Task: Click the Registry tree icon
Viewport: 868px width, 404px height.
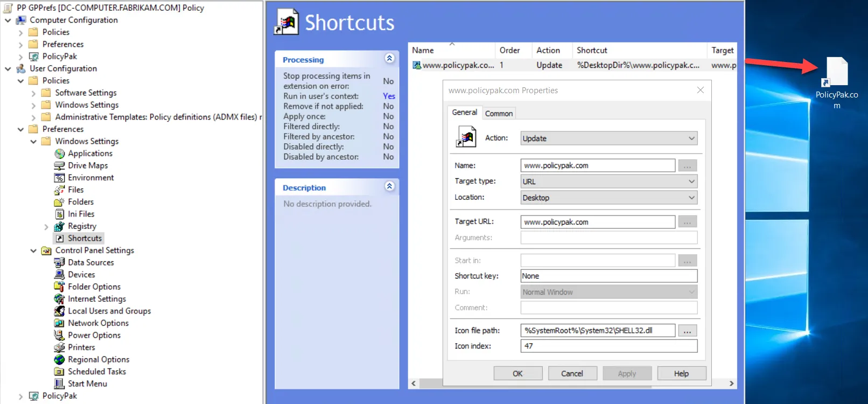Action: [59, 226]
